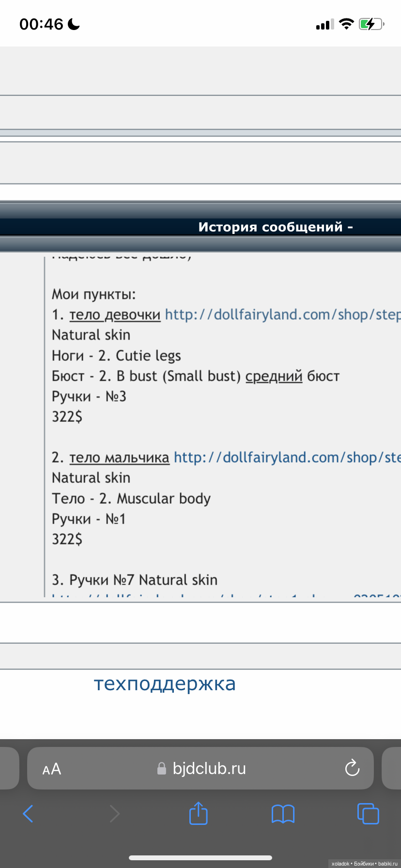The image size is (401, 868).
Task: Tap the underlined тело девочки text
Action: (x=115, y=315)
